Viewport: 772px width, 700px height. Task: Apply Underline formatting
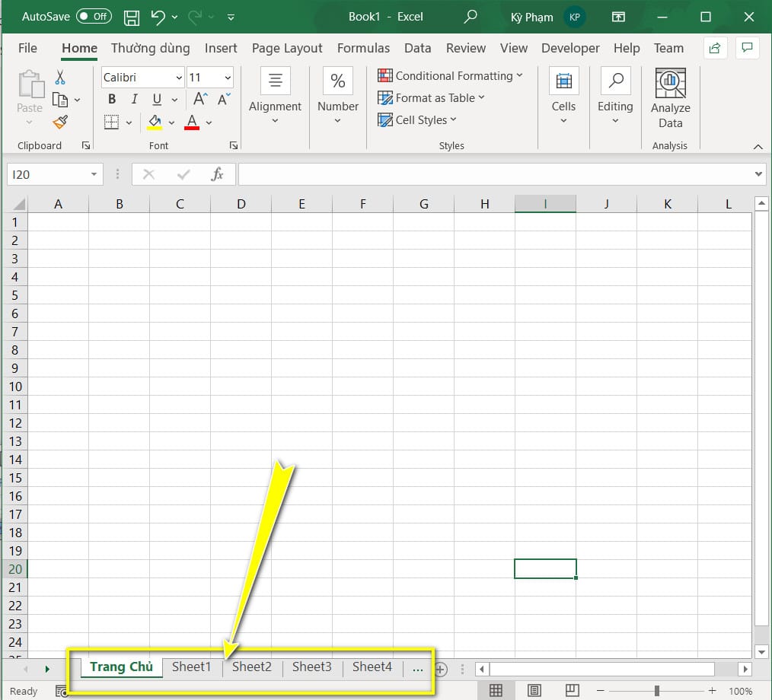[156, 99]
